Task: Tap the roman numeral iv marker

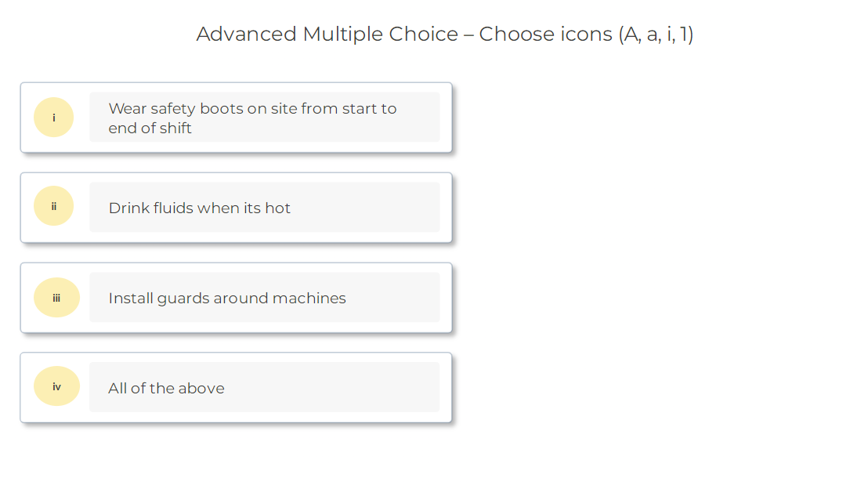Action: pyautogui.click(x=56, y=386)
